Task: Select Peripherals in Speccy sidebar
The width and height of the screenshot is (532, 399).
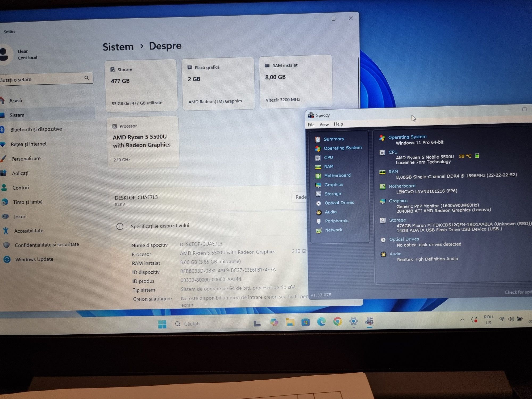Action: [x=336, y=221]
